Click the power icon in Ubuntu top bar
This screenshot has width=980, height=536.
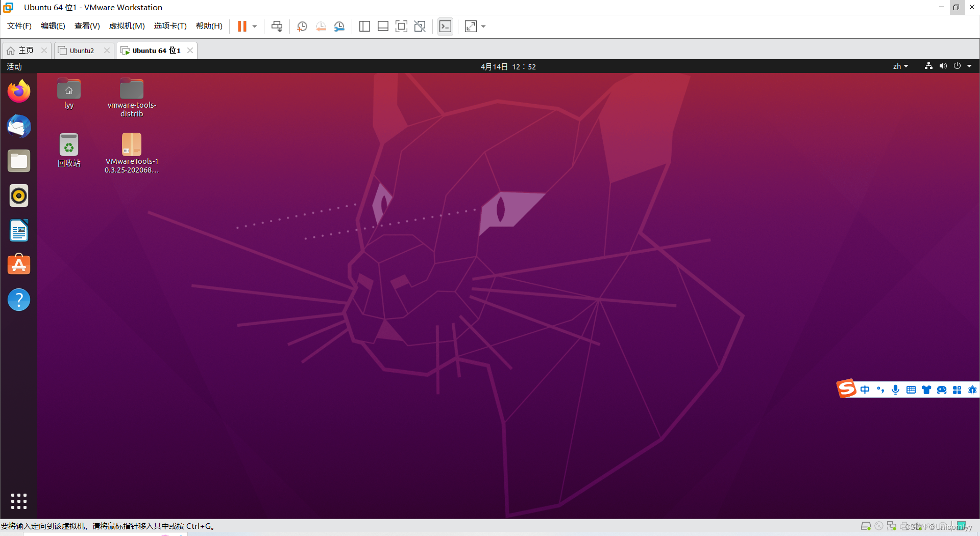pyautogui.click(x=957, y=66)
